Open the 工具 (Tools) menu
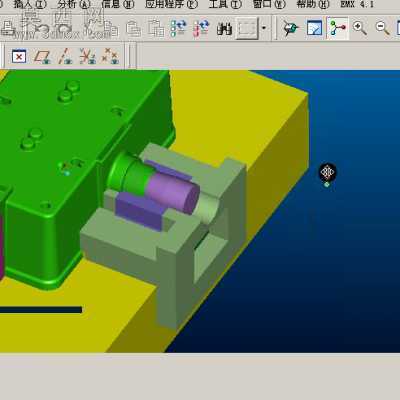Image resolution: width=400 pixels, height=400 pixels. pyautogui.click(x=225, y=4)
